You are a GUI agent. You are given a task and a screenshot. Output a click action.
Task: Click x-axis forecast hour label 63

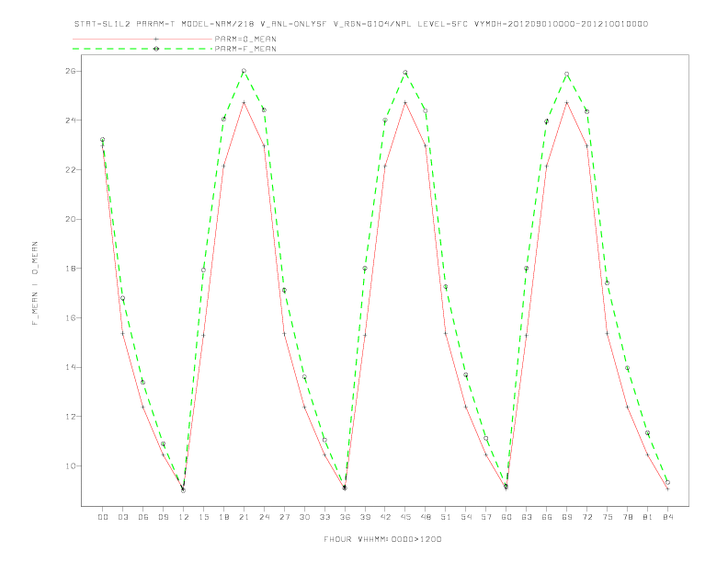point(527,517)
